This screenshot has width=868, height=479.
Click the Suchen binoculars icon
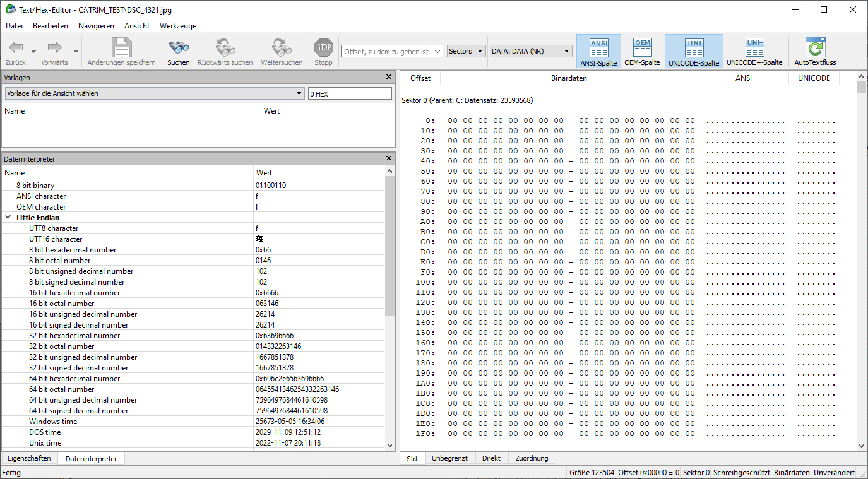click(x=179, y=47)
